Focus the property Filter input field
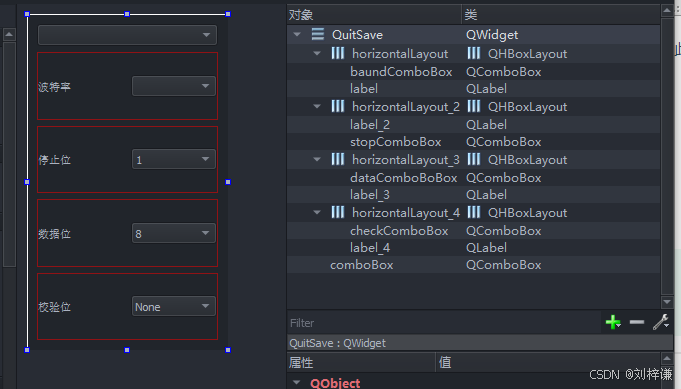The width and height of the screenshot is (681, 389). 445,323
